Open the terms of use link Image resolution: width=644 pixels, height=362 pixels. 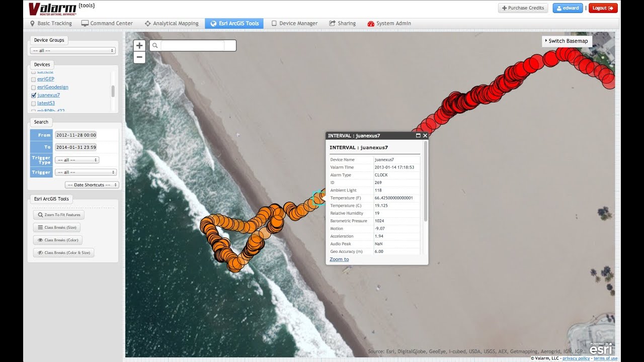[605, 358]
